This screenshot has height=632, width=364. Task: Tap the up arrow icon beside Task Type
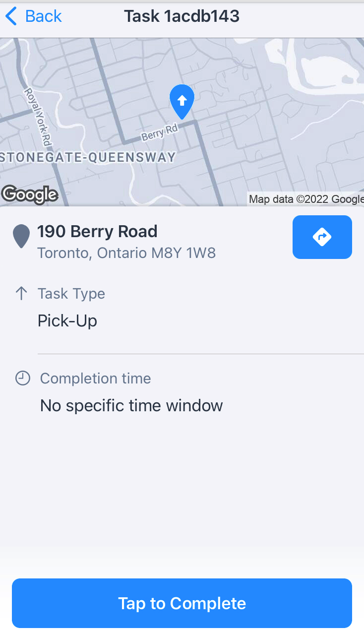tap(21, 294)
